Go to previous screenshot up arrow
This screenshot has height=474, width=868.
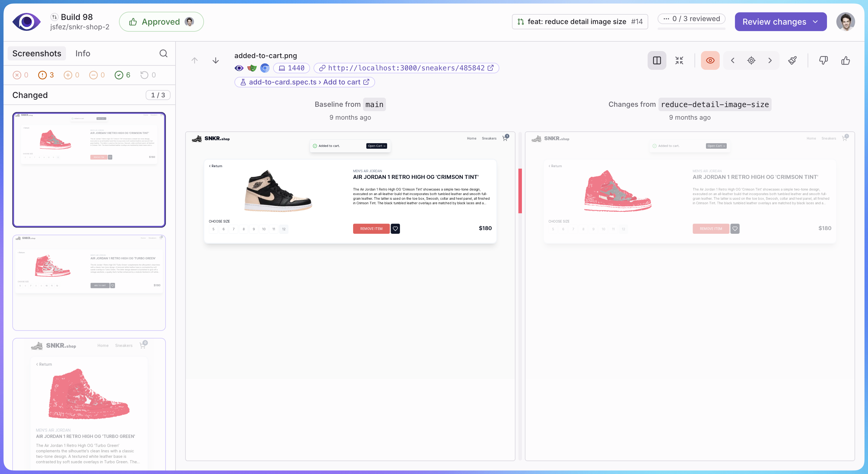tap(194, 61)
